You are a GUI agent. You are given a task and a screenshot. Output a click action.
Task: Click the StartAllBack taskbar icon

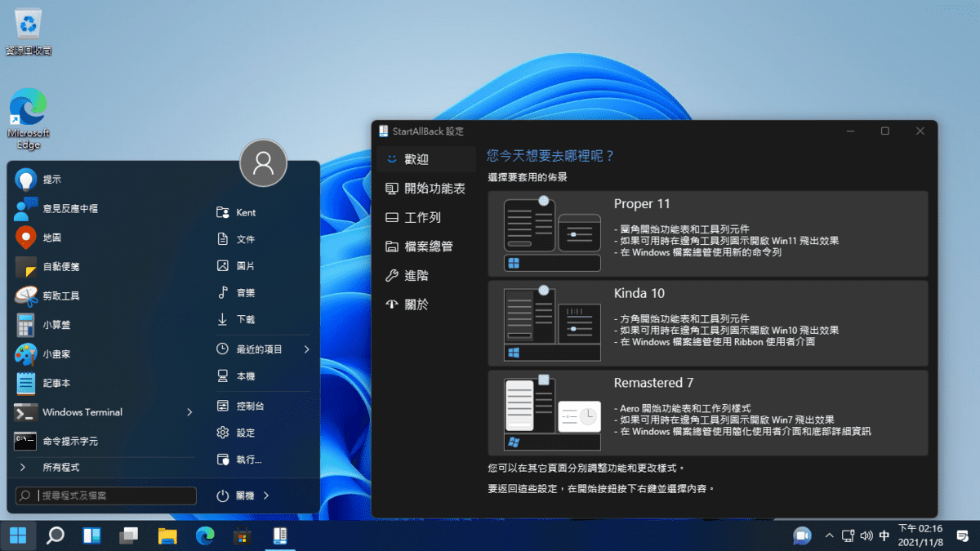[279, 535]
